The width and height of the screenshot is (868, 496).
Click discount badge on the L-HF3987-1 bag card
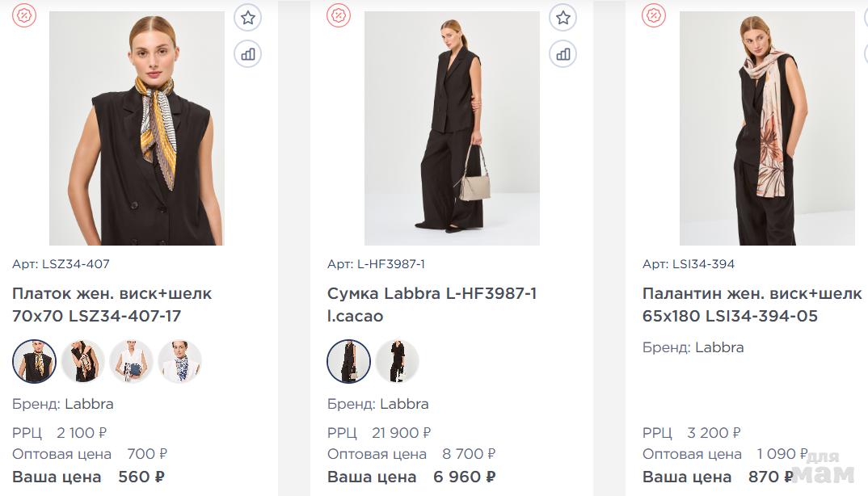[x=339, y=15]
